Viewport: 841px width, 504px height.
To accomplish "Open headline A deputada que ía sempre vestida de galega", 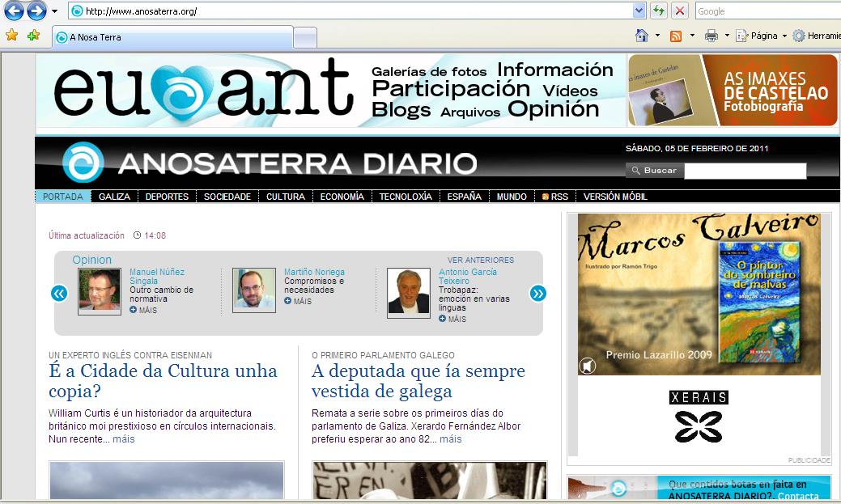I will pyautogui.click(x=418, y=381).
